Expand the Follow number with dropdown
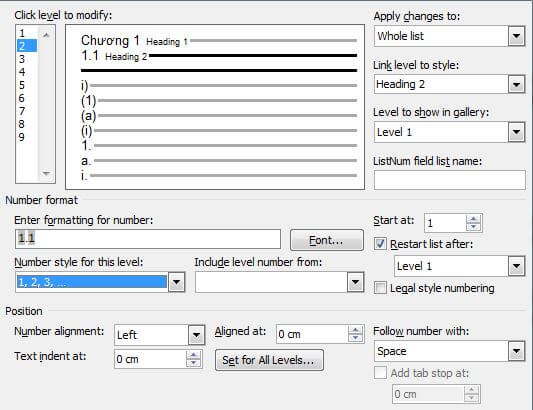The height and width of the screenshot is (410, 533). (516, 351)
